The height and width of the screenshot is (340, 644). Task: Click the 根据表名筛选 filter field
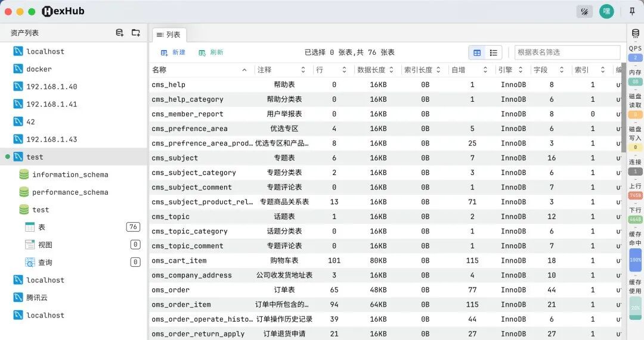click(567, 52)
